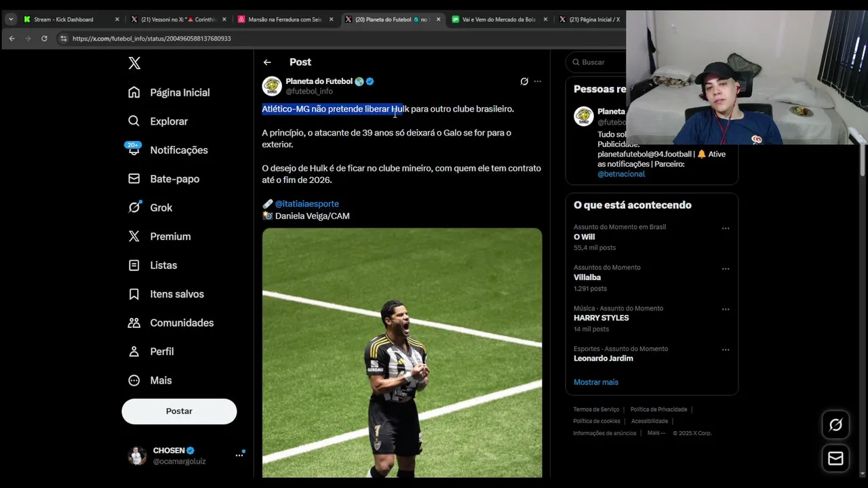This screenshot has width=868, height=488.
Task: Open options for Villalba trend
Action: coord(726,269)
